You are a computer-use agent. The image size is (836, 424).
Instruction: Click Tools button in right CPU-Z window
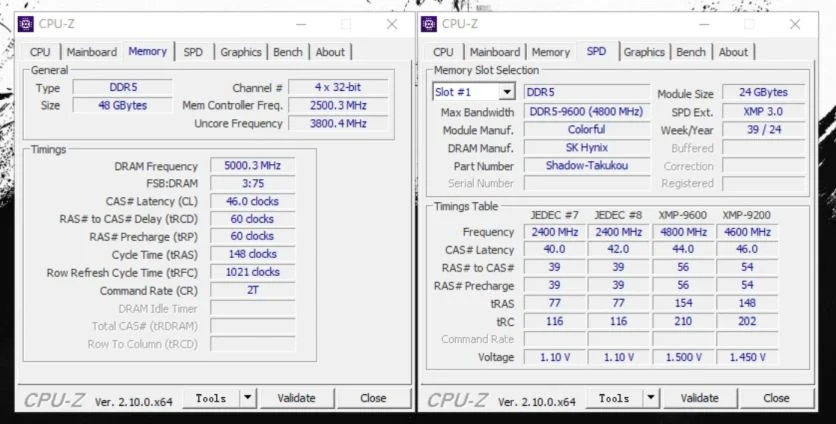(x=614, y=398)
